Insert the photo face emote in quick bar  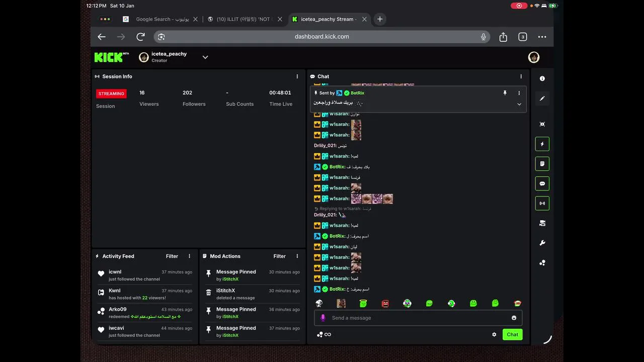341,303
